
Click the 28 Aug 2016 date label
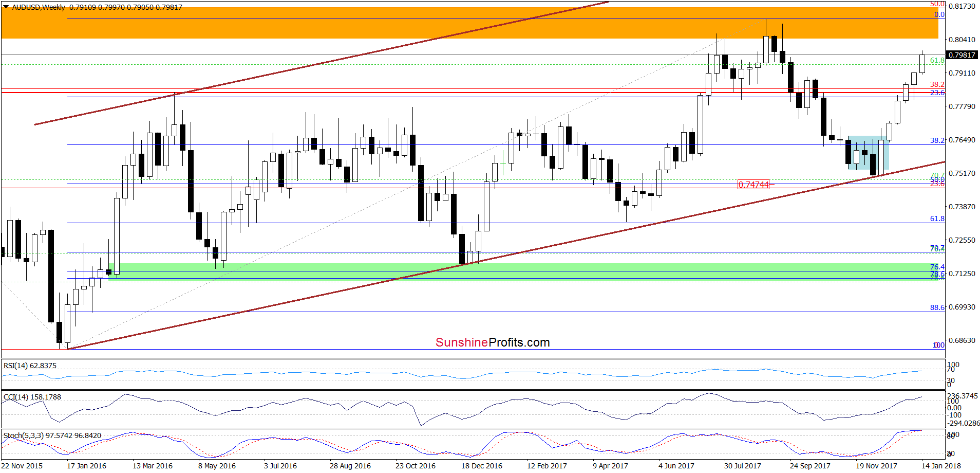coord(350,466)
